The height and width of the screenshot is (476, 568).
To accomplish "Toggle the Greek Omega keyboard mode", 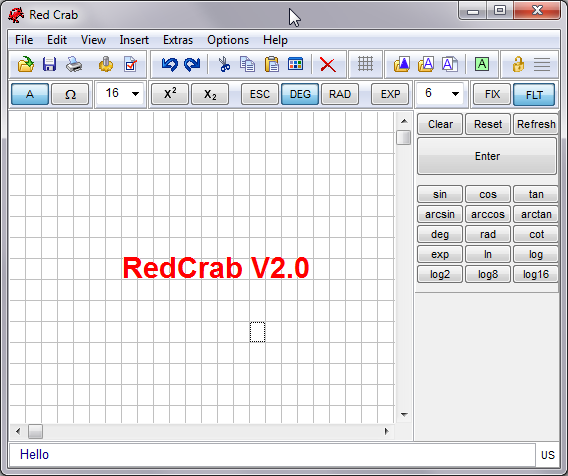I will click(x=70, y=94).
